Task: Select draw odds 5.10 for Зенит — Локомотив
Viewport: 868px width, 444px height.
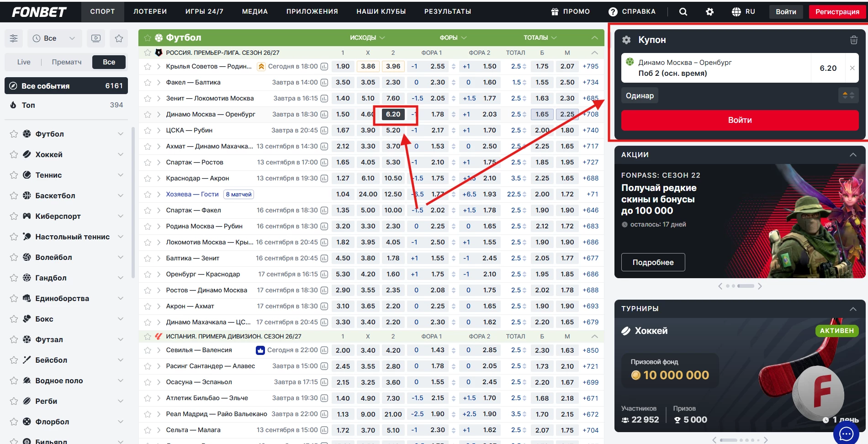Action: (368, 99)
